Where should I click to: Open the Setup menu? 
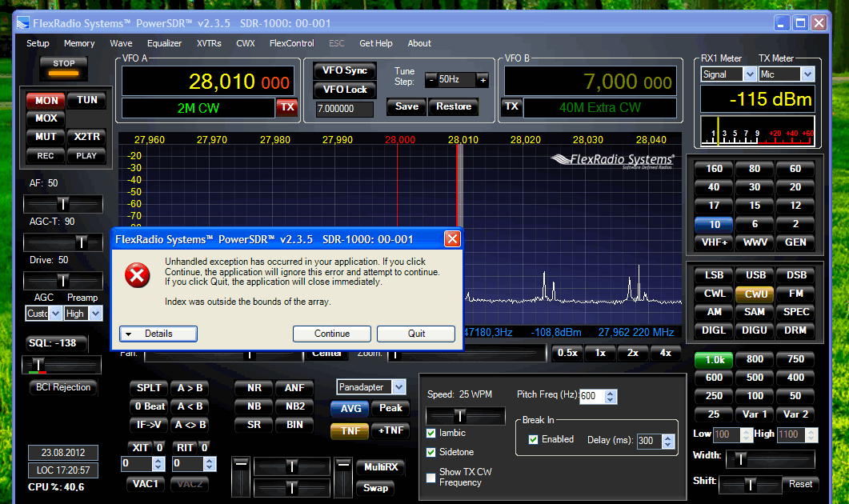click(x=38, y=43)
